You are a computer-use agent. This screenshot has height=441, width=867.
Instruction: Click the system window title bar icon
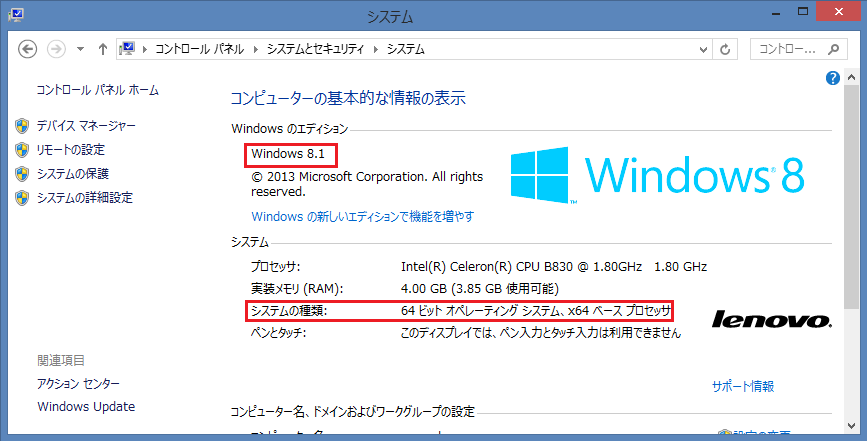point(15,14)
